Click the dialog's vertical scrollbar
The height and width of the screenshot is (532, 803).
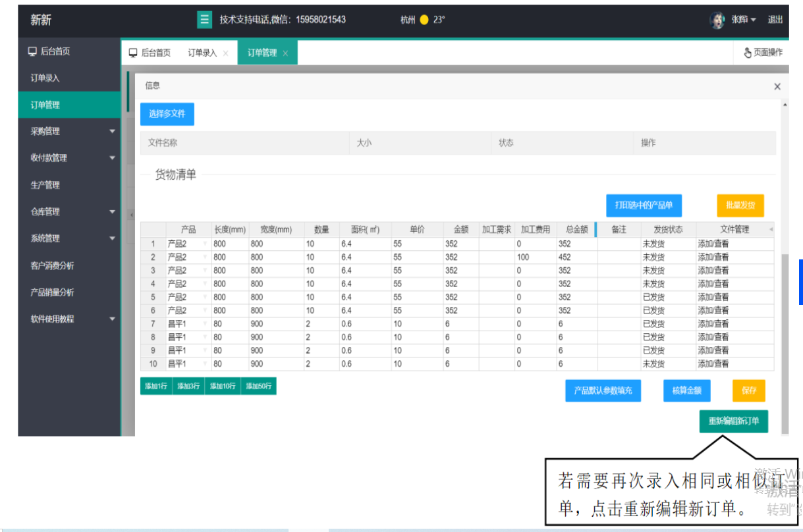coord(785,342)
